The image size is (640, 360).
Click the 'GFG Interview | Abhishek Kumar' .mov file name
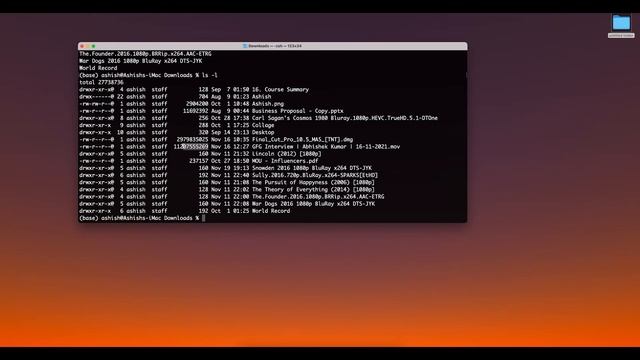(x=326, y=147)
